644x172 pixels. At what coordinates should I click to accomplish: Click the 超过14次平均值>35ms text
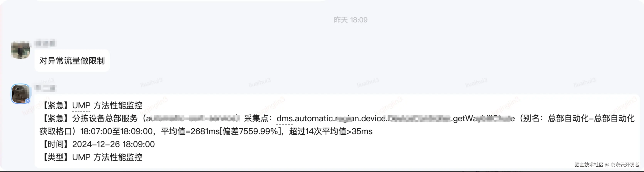click(x=331, y=131)
